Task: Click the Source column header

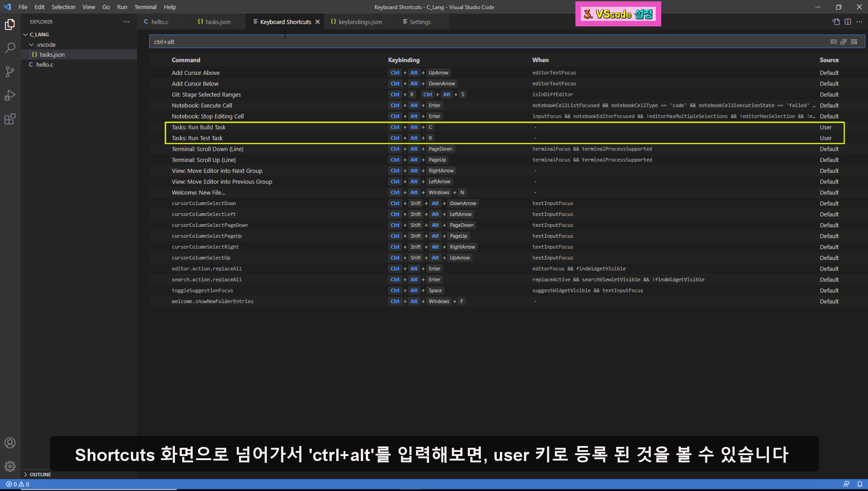Action: point(829,60)
